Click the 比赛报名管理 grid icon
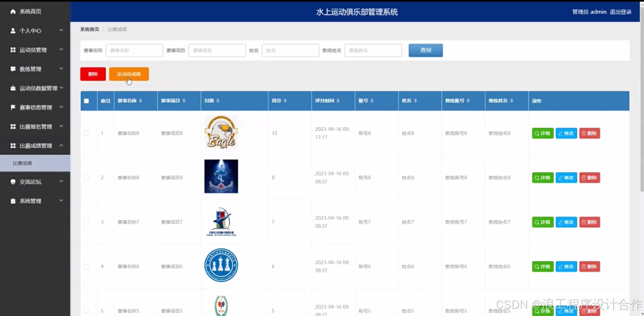 (x=13, y=126)
